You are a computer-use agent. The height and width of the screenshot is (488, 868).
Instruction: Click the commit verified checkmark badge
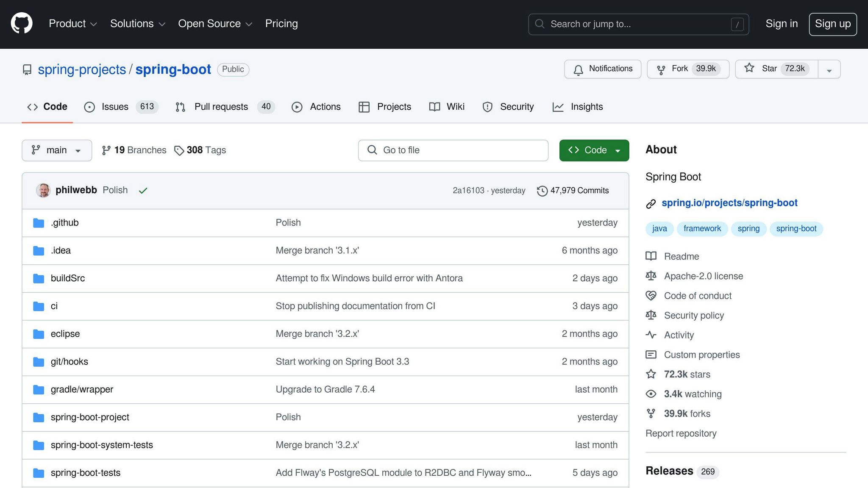coord(143,190)
